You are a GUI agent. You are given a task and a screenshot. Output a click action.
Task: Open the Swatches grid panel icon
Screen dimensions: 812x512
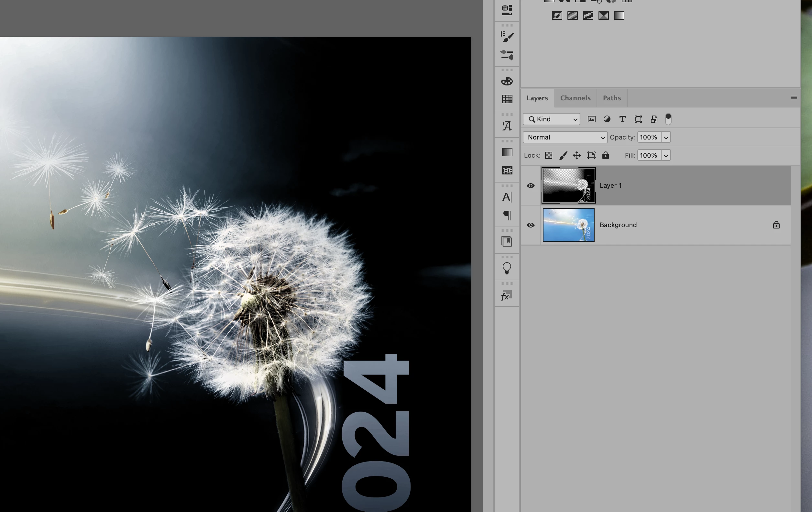(x=507, y=99)
